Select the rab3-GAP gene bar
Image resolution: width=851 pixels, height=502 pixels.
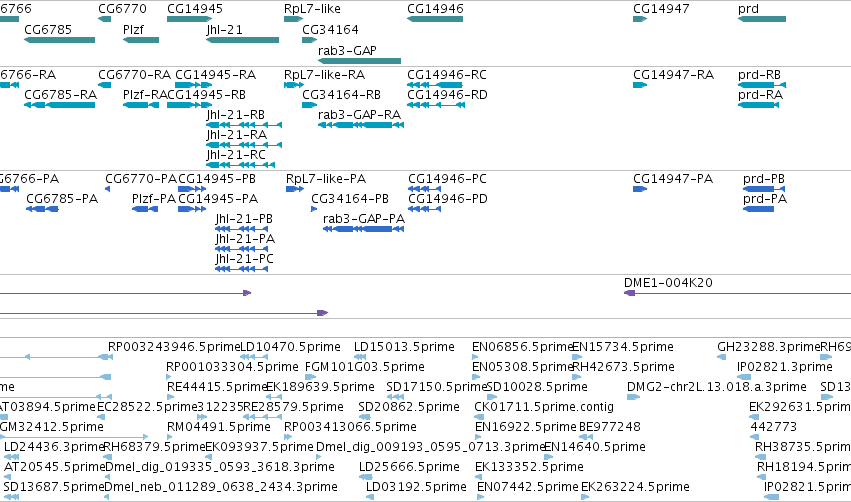[x=360, y=61]
